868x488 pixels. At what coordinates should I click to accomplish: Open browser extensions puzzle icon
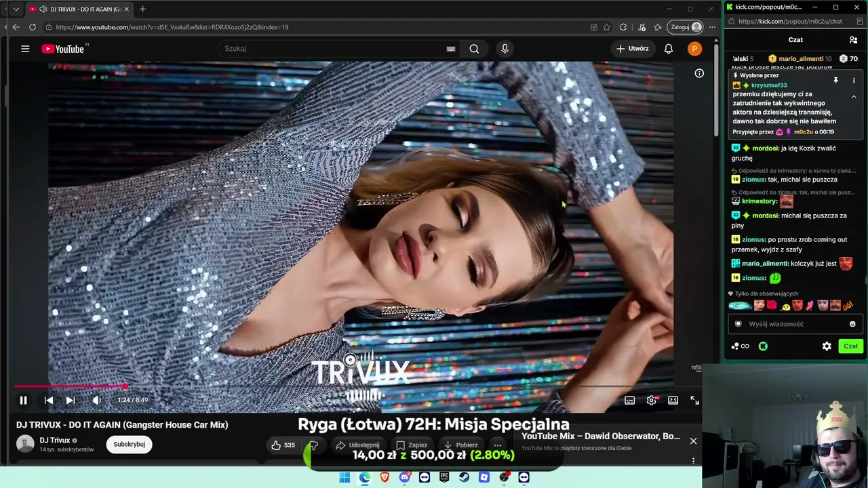[623, 27]
